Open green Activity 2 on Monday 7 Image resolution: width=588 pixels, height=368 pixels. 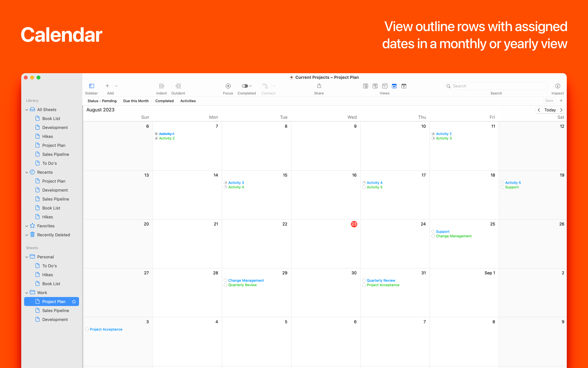[167, 138]
